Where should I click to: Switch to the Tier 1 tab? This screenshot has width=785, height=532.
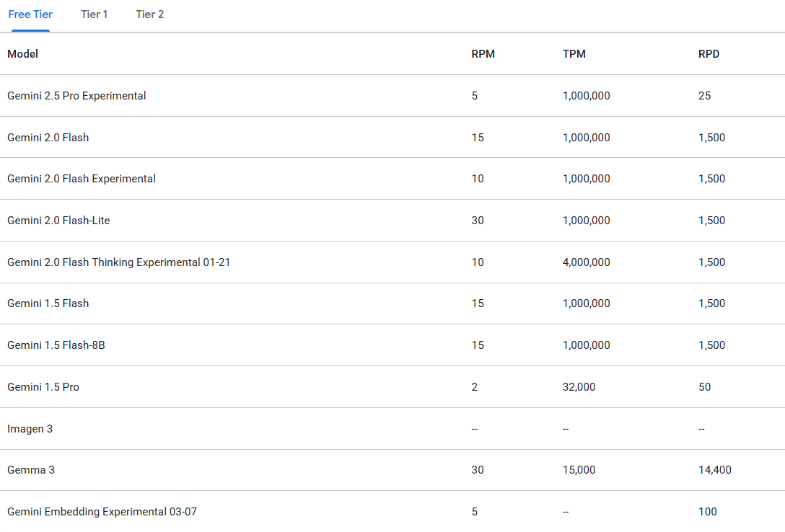[94, 14]
